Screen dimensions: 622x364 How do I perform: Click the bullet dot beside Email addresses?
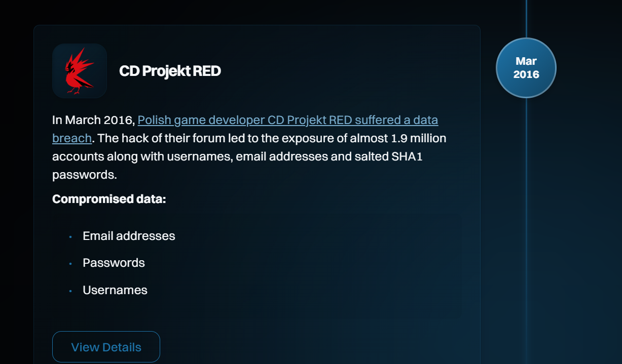[70, 237]
